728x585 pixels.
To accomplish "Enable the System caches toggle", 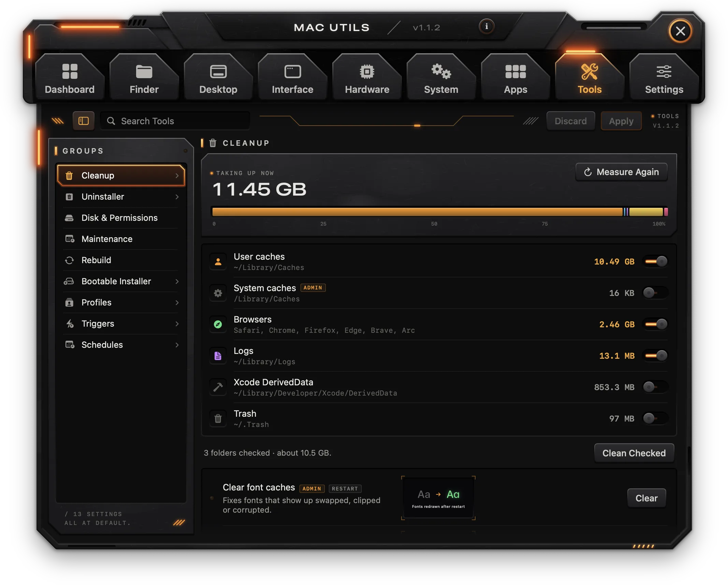I will [655, 293].
